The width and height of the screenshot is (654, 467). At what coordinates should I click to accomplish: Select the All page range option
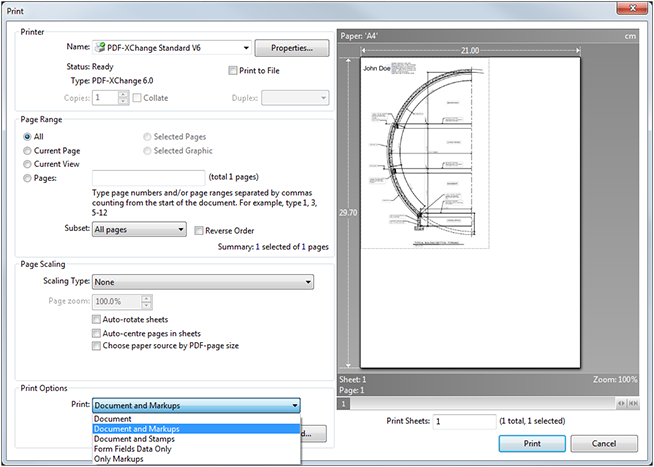click(x=28, y=136)
